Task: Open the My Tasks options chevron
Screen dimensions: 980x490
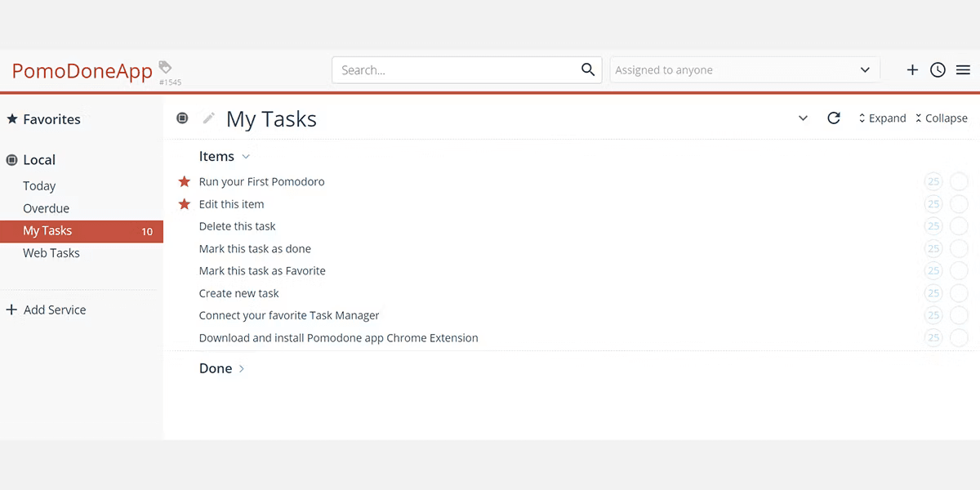Action: 803,118
